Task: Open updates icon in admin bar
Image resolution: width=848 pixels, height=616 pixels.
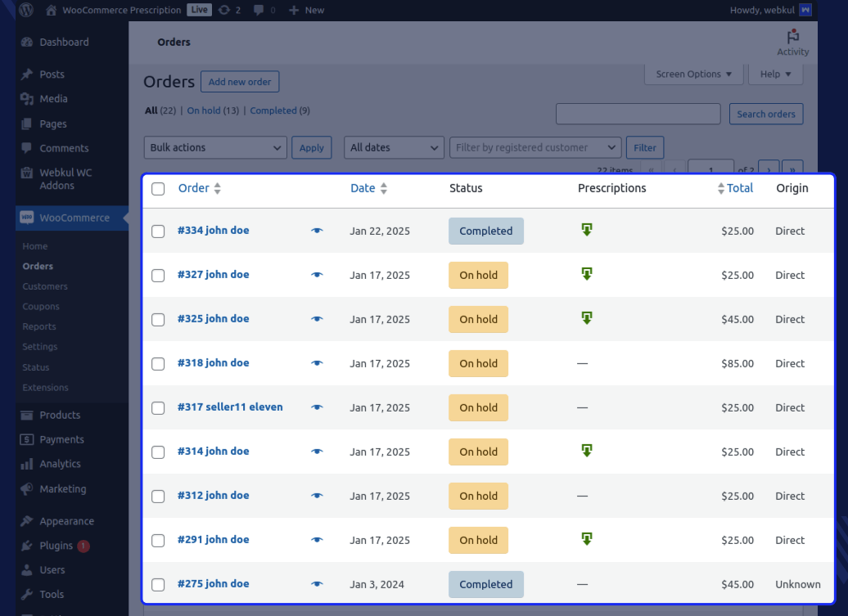Action: 225,10
